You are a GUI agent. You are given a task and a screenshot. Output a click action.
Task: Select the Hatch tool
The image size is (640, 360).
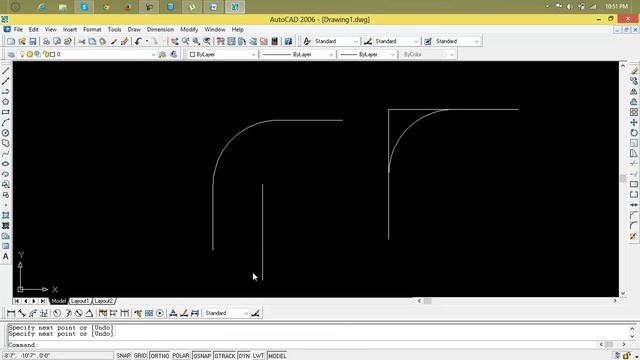6,216
